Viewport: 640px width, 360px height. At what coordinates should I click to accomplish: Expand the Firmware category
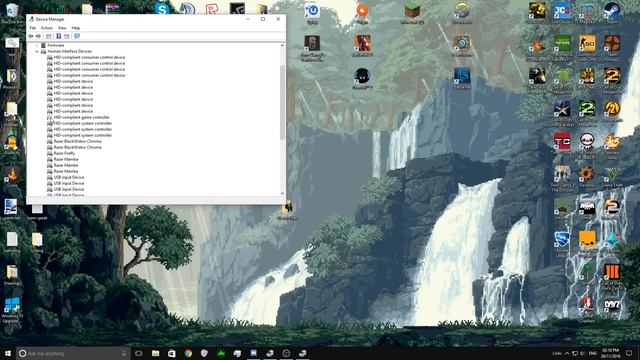[x=37, y=45]
